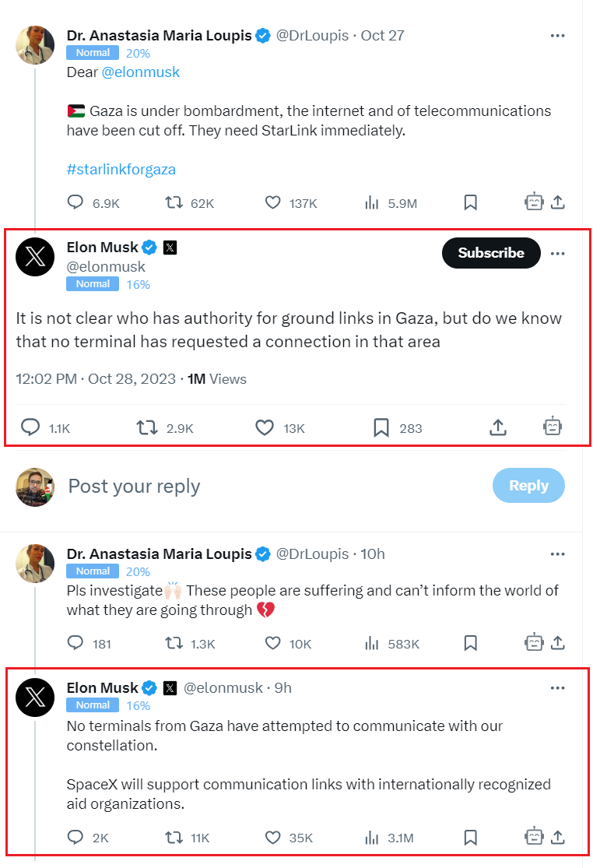Screen dimensions: 600x868
Task: Bookmark the 'Pls investigate' reply
Action: [x=470, y=643]
